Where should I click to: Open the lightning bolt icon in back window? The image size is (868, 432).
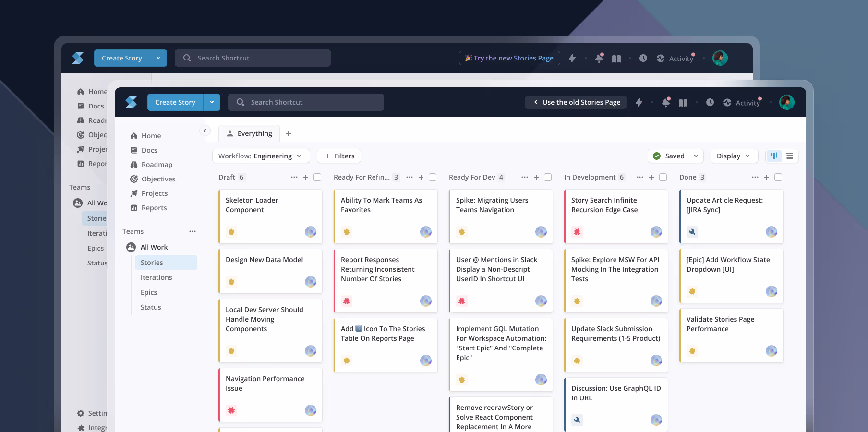coord(572,58)
